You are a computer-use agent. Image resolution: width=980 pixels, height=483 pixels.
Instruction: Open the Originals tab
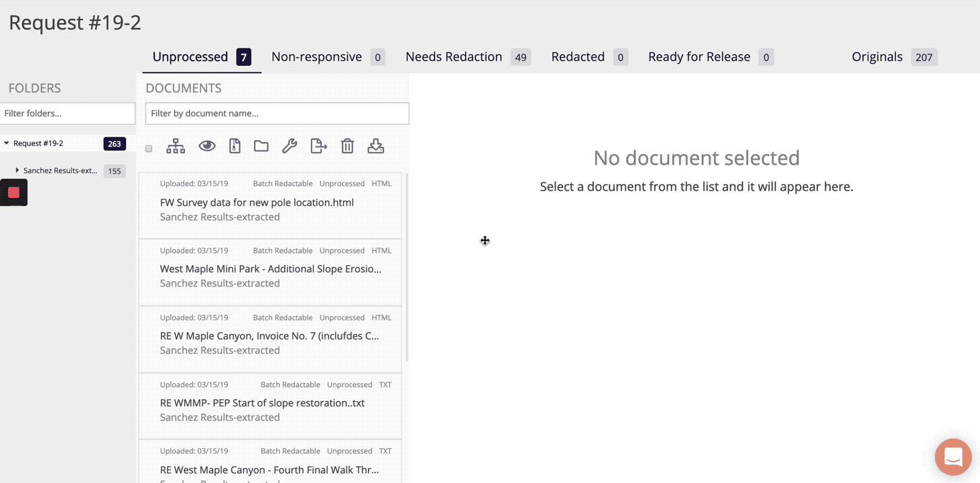[877, 57]
